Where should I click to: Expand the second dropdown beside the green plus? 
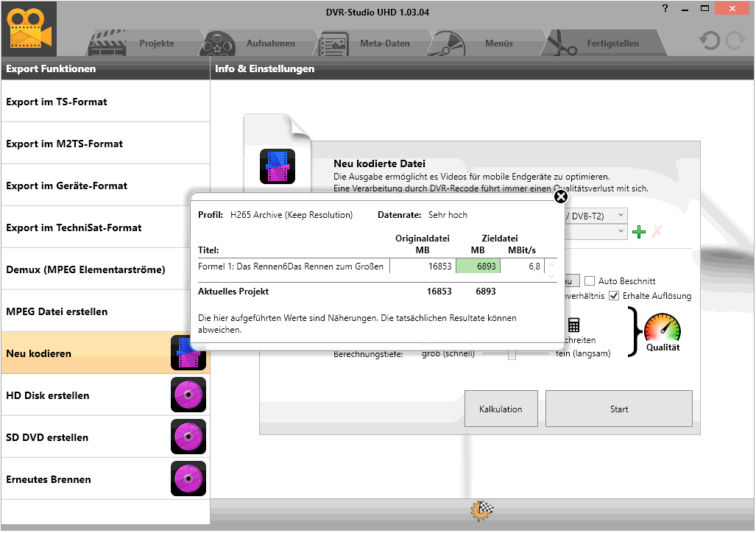pyautogui.click(x=621, y=232)
